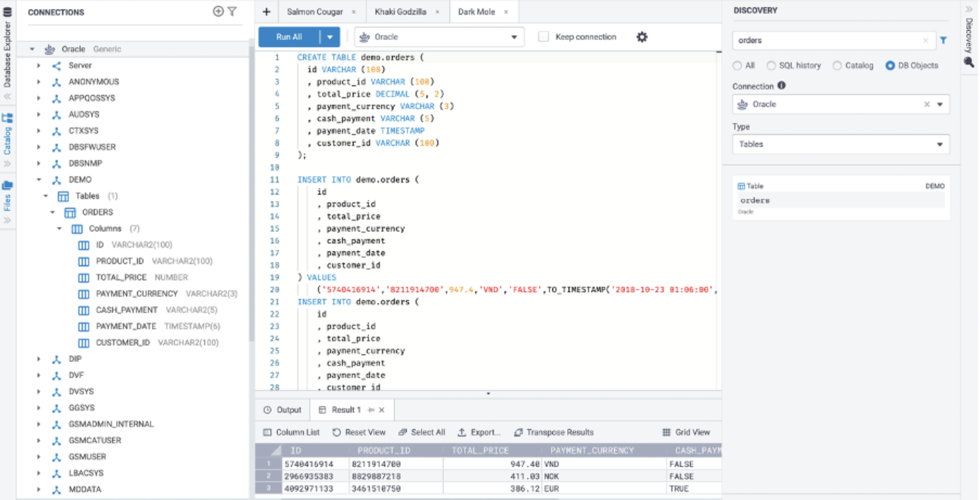Screen dimensions: 980x500
Task: Click Reset View in results toolbar
Action: point(358,432)
